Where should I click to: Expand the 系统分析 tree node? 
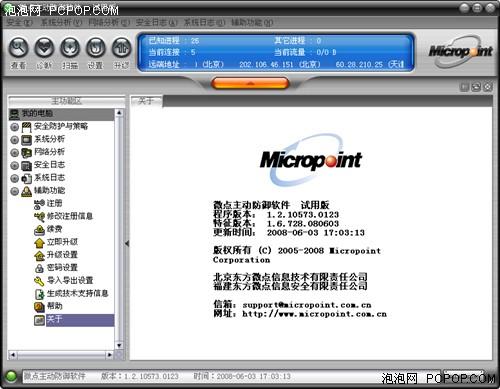point(14,140)
